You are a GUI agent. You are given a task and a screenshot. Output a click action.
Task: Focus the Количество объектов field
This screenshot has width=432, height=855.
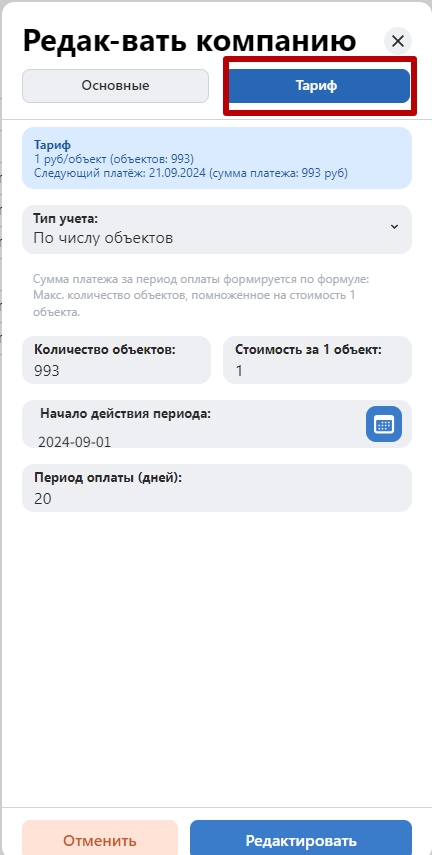coord(116,360)
